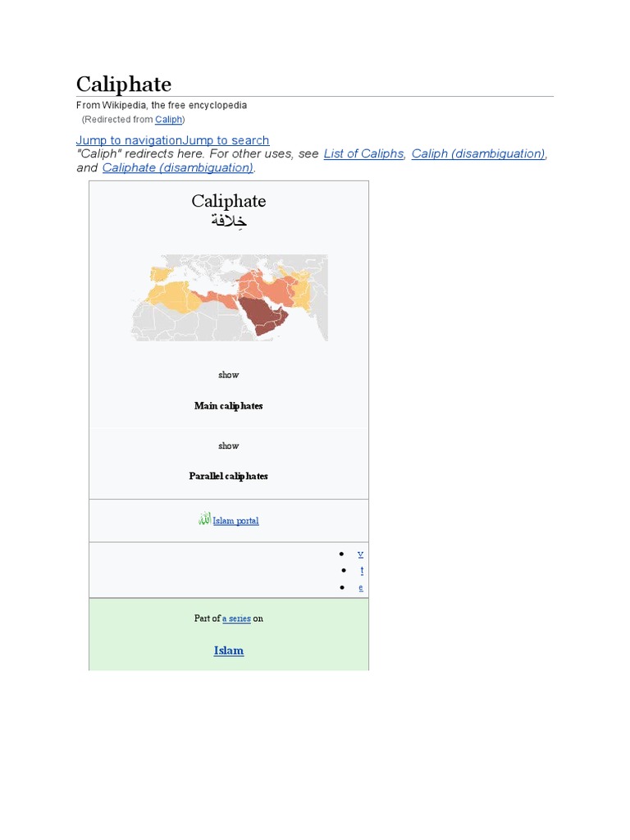Open the List of Caliphs link
Viewport: 630px width, 840px height.
click(363, 154)
